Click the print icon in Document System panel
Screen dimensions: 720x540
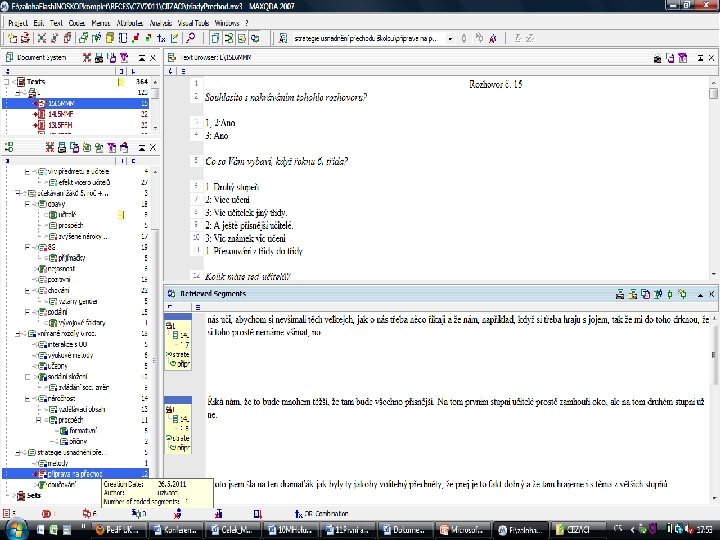pyautogui.click(x=99, y=57)
